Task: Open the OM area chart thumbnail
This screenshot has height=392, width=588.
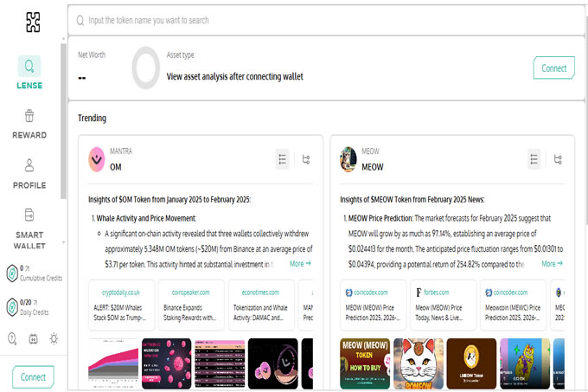Action: click(x=113, y=363)
